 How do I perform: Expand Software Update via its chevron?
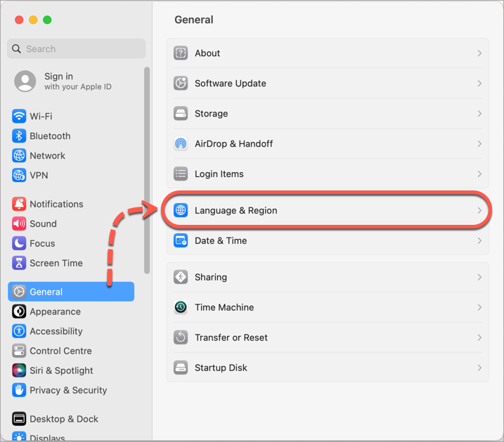click(x=479, y=83)
